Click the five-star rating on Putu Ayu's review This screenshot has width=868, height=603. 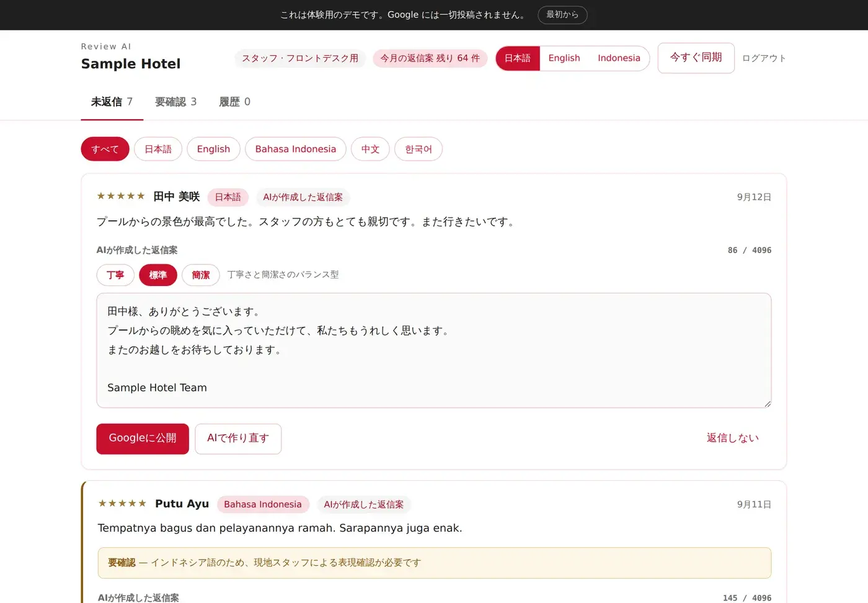[122, 503]
